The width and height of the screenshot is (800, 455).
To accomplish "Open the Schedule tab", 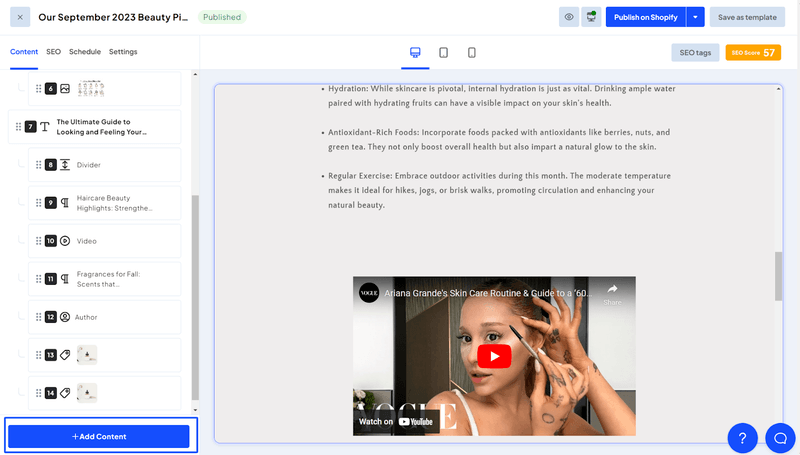I will pyautogui.click(x=85, y=52).
